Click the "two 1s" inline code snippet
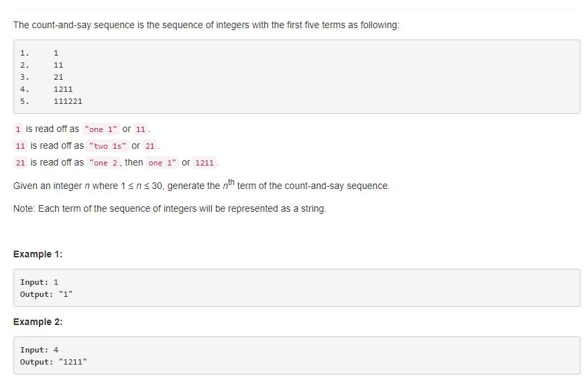Image resolution: width=588 pixels, height=384 pixels. coord(108,146)
